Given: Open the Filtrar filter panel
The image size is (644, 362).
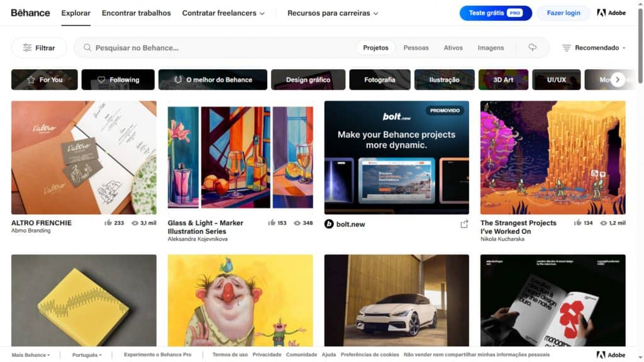Looking at the screenshot, I should tap(39, 48).
